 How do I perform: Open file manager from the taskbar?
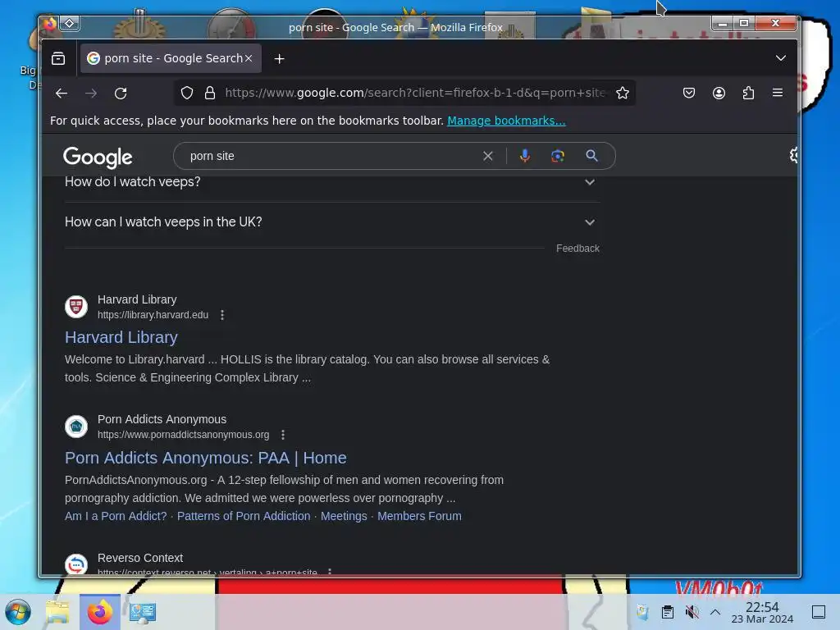pyautogui.click(x=57, y=612)
